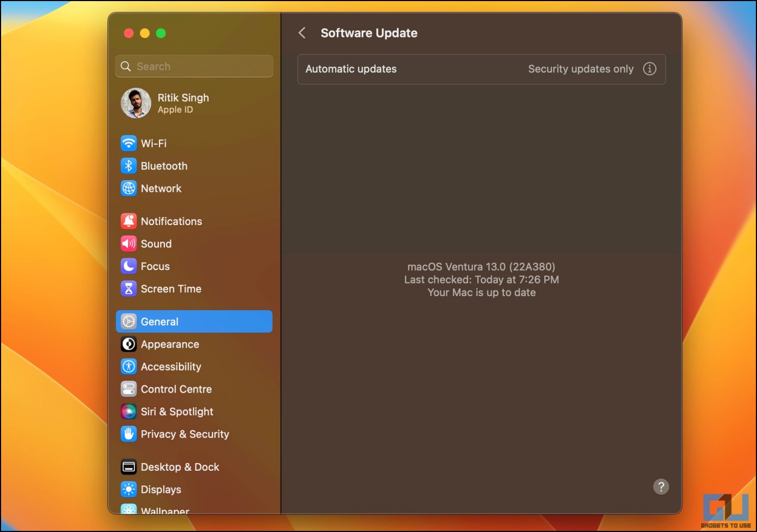Screen dimensions: 757x532
Task: Click the Screen Time hourglass icon
Action: point(129,289)
